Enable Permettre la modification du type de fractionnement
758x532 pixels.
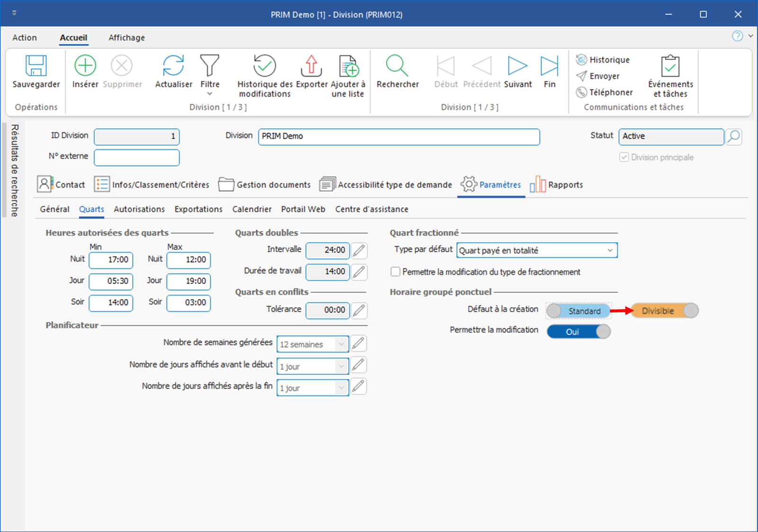pos(396,272)
